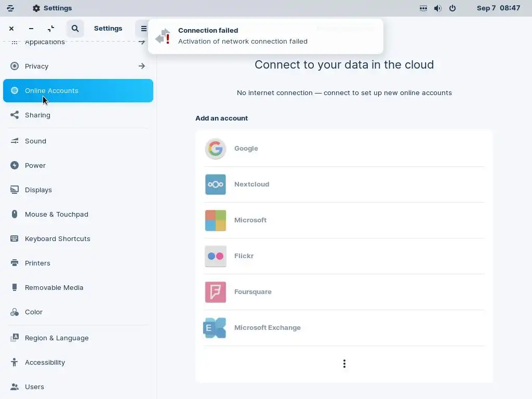Open the network status icon in top bar
The width and height of the screenshot is (532, 399).
(x=423, y=8)
